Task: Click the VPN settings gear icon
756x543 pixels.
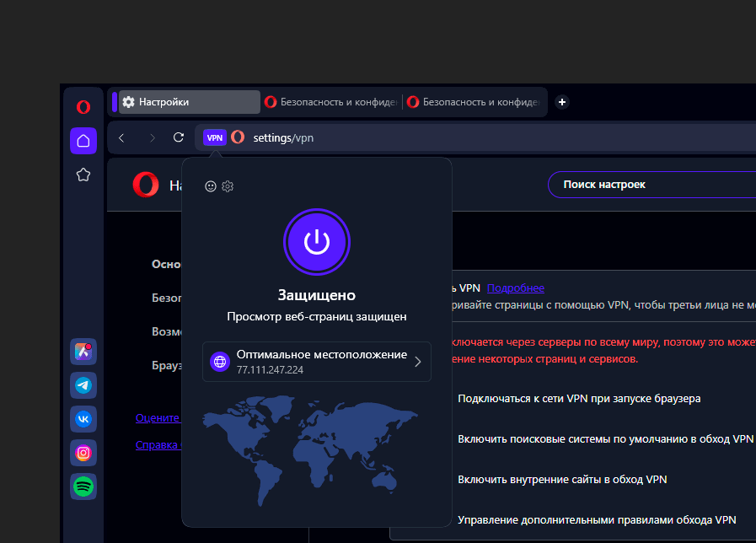Action: pyautogui.click(x=228, y=186)
